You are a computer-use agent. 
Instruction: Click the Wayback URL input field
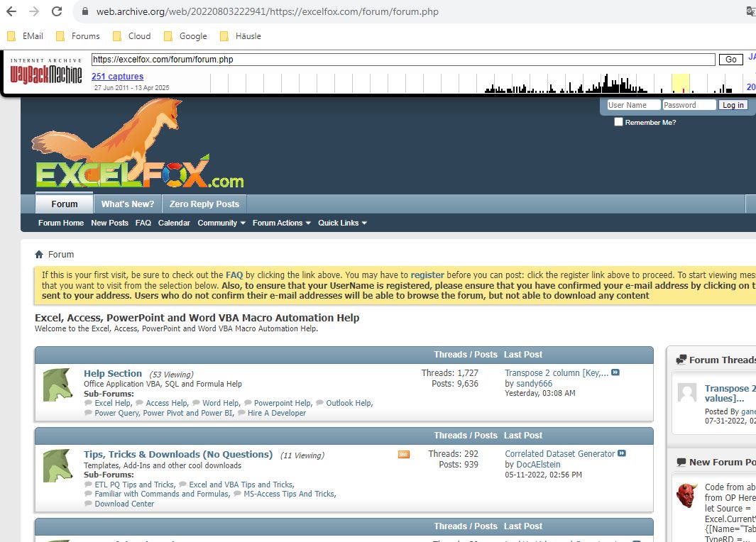pyautogui.click(x=403, y=60)
